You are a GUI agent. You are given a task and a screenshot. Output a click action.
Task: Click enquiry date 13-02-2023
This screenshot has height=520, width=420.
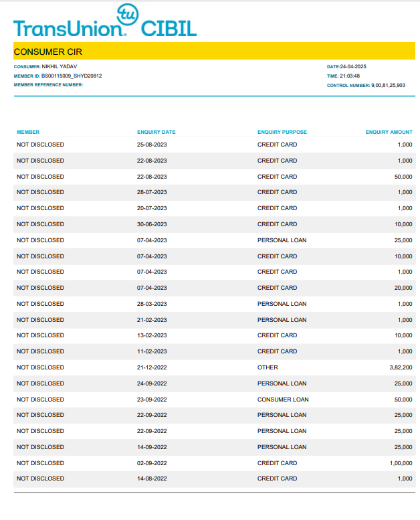[x=152, y=335]
